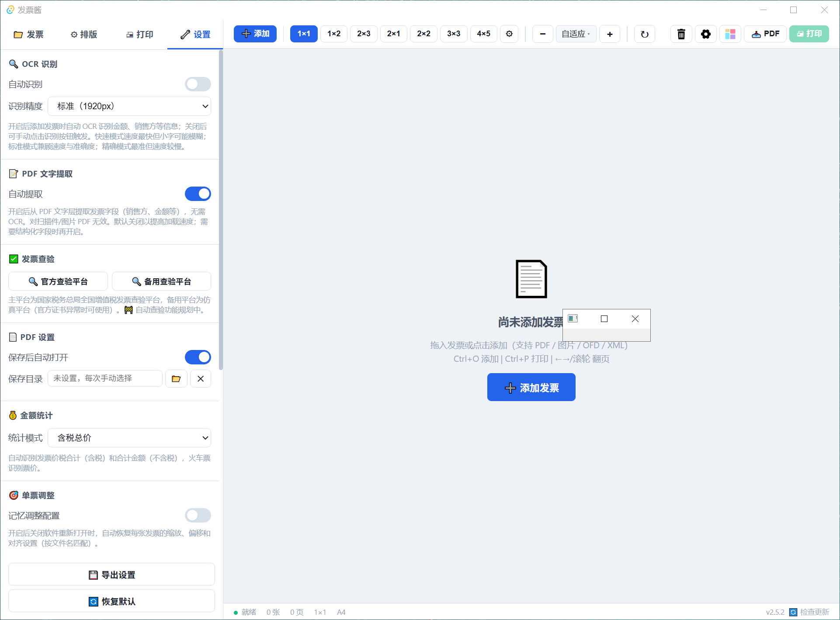The image size is (840, 620).
Task: Select 3×3 layout
Action: 454,34
